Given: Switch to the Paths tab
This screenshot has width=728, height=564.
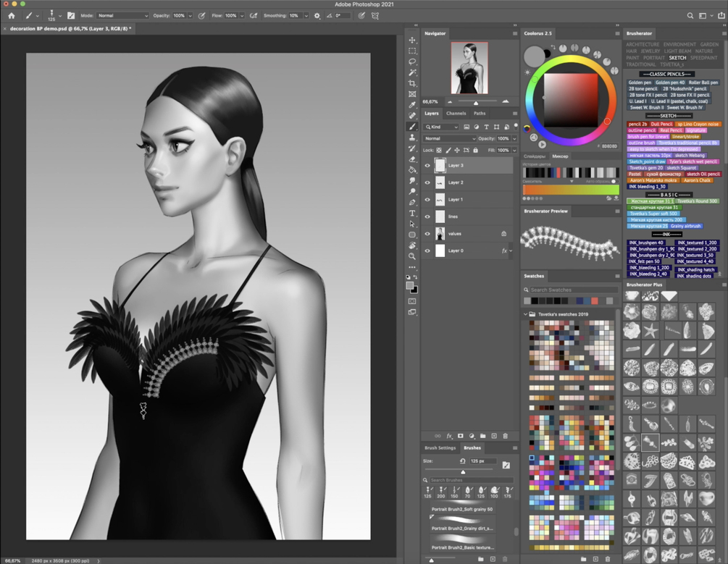Looking at the screenshot, I should (480, 113).
